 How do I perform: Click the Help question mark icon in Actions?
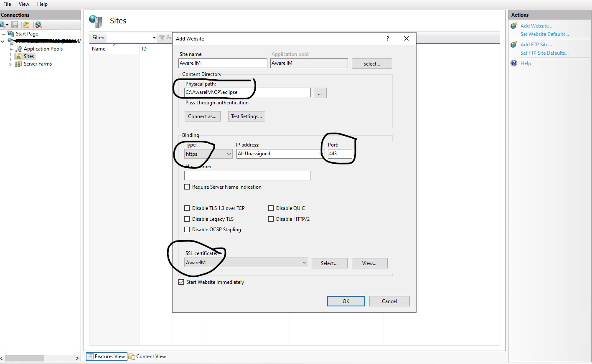click(514, 63)
